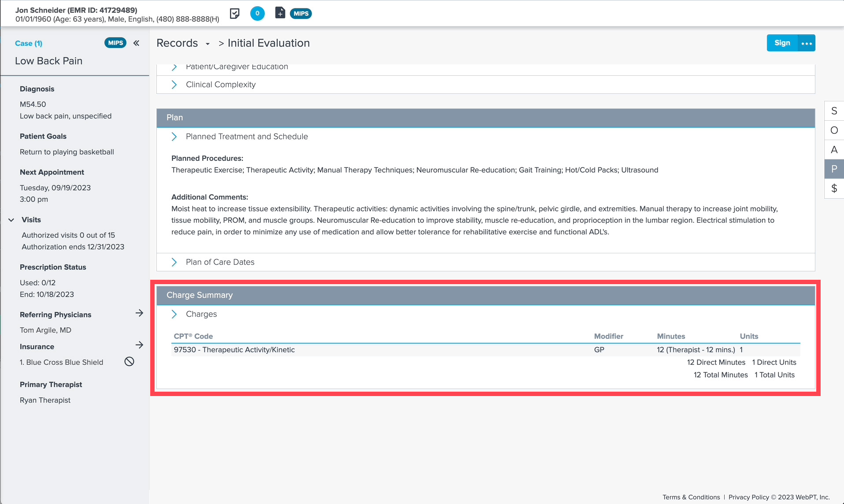
Task: Open the Privacy Policy link
Action: [748, 497]
